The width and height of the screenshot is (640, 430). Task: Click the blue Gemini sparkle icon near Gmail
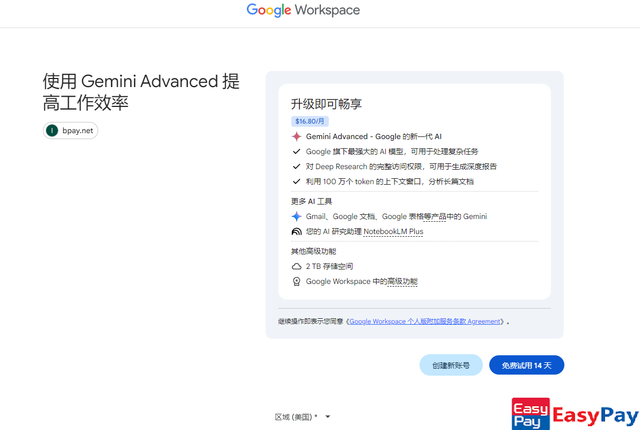pos(296,217)
